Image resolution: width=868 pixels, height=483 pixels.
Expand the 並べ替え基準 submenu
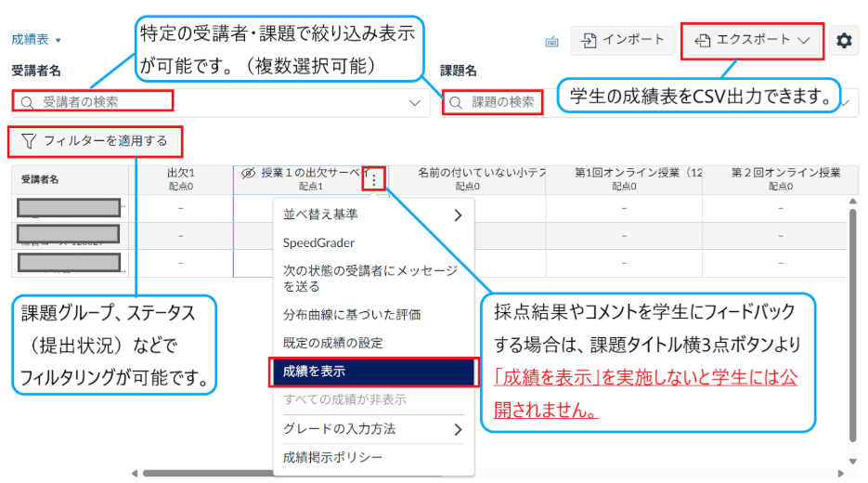[372, 215]
